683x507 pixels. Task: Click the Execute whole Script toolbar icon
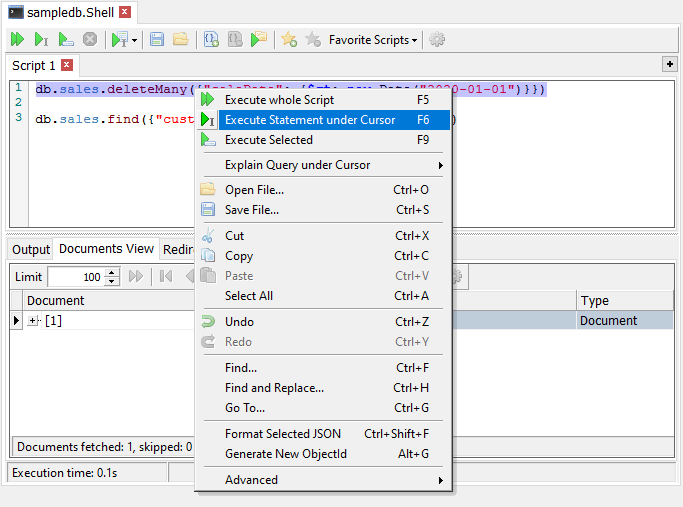pyautogui.click(x=17, y=40)
